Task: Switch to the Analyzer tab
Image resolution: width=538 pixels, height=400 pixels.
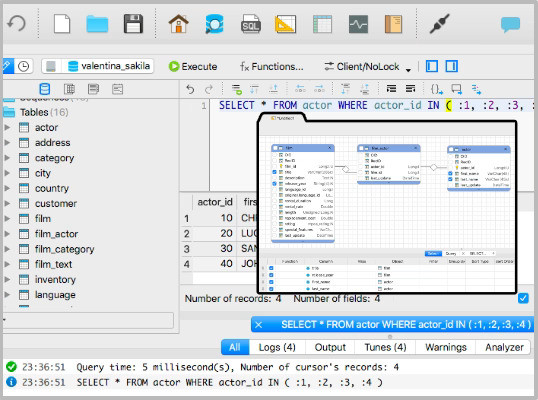Action: (504, 347)
